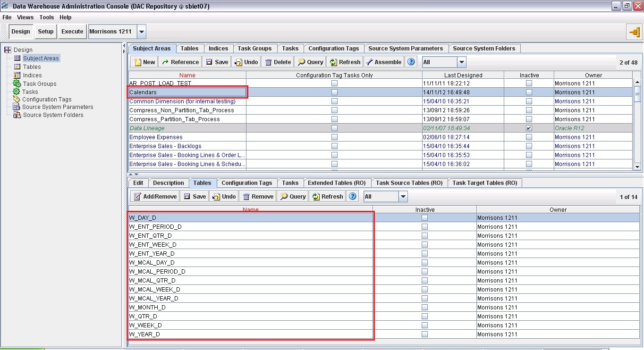Mark W_DAY_D as Inactive

[x=424, y=217]
